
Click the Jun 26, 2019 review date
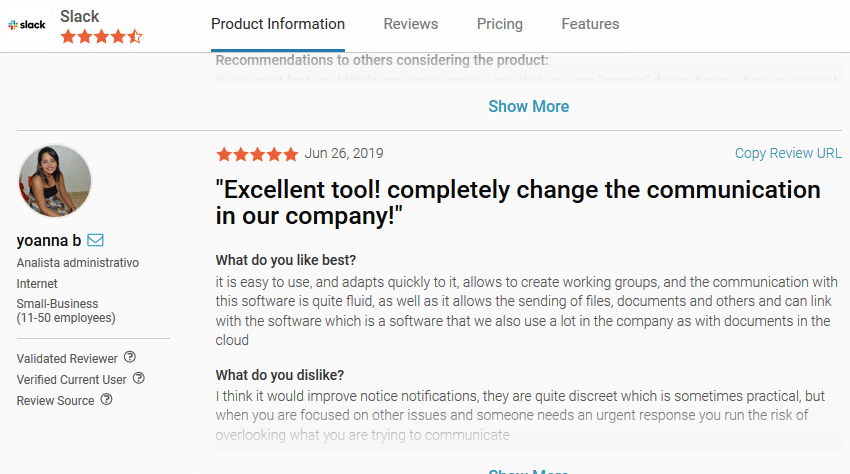(x=344, y=153)
